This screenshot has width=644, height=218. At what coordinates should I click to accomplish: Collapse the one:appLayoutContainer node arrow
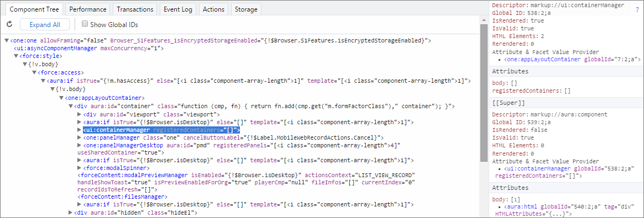click(61, 98)
